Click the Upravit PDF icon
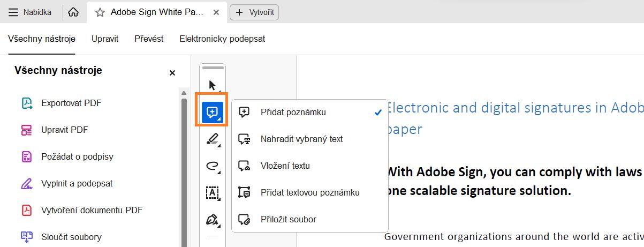The width and height of the screenshot is (644, 247). (27, 130)
